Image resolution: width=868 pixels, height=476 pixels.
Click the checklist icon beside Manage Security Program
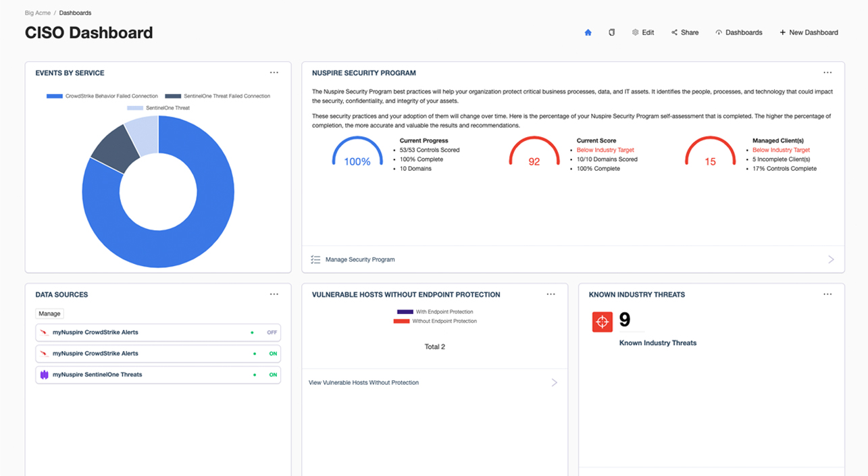click(315, 259)
